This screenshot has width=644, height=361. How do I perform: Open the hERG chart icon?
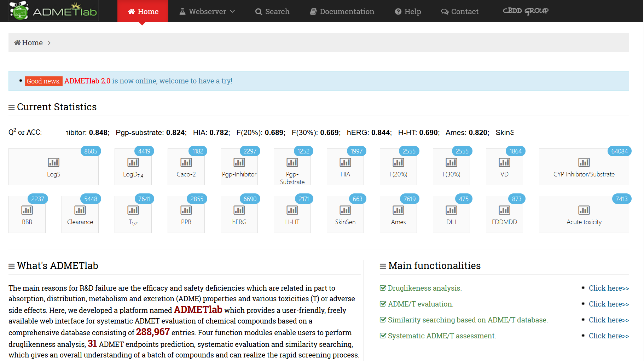[x=239, y=210]
